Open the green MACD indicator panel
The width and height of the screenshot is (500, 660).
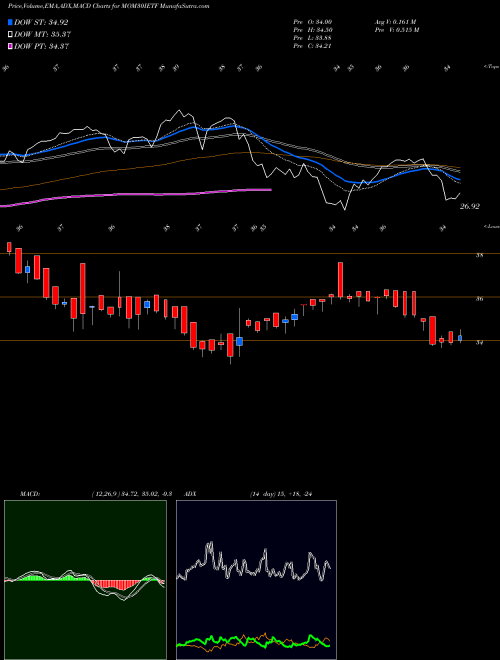tap(85, 580)
